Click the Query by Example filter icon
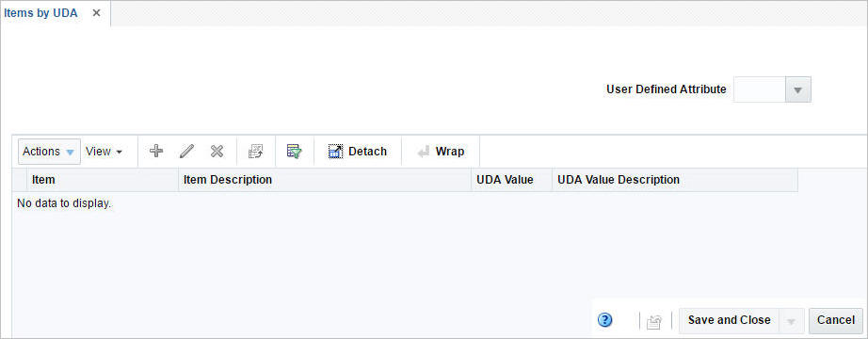This screenshot has height=339, width=868. coord(294,152)
